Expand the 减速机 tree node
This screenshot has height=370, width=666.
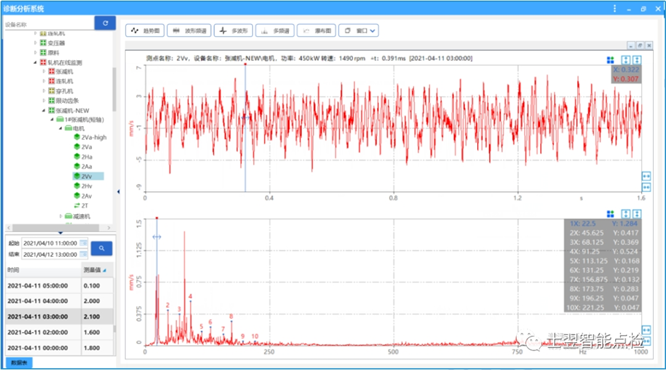61,216
